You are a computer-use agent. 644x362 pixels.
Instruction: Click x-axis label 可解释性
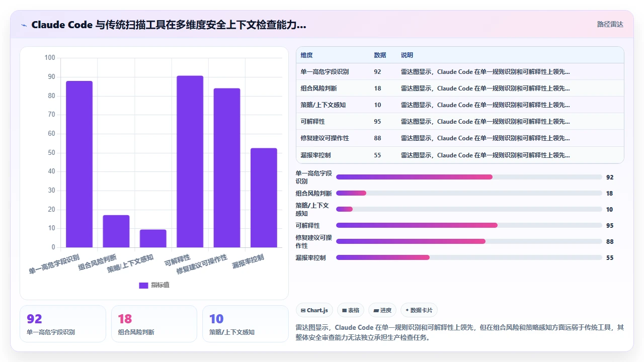tap(178, 260)
